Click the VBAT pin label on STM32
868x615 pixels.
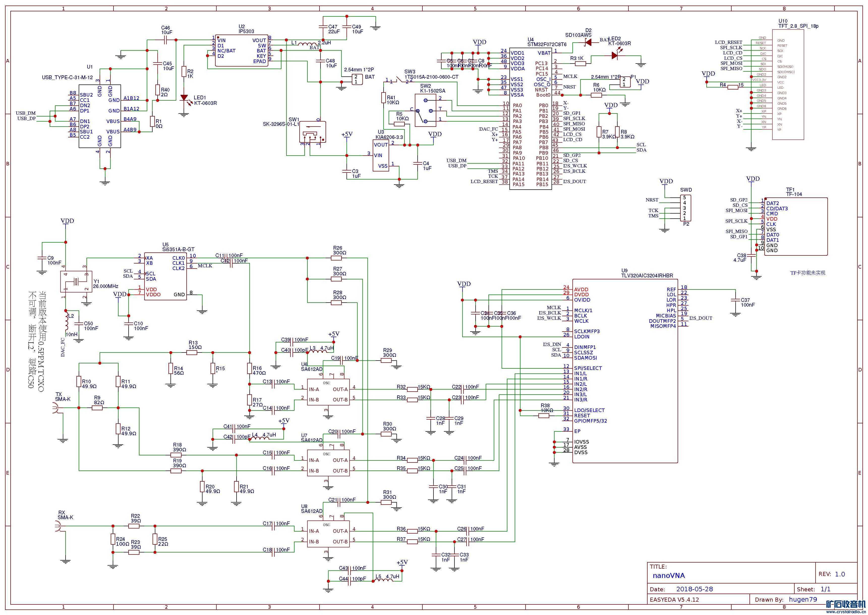(544, 53)
